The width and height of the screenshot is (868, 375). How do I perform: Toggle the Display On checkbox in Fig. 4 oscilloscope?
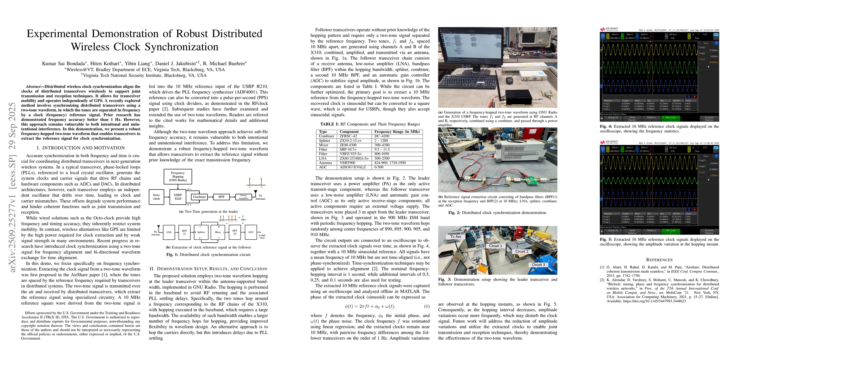click(613, 120)
